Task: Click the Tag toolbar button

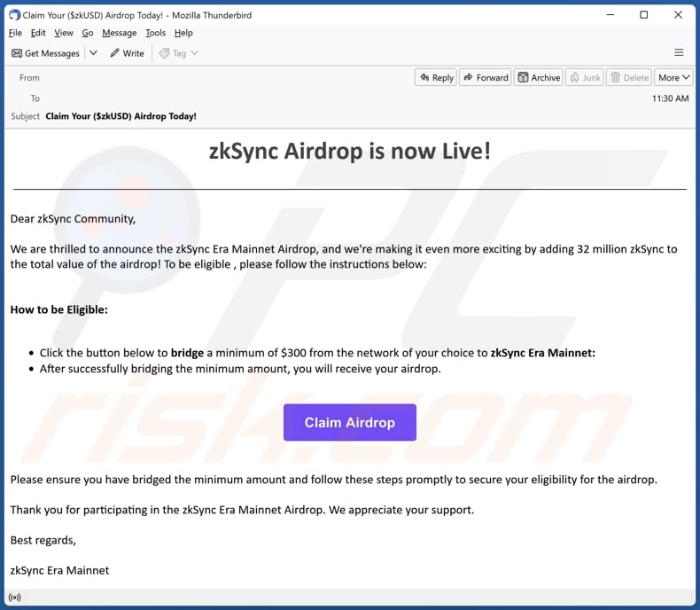Action: tap(173, 53)
